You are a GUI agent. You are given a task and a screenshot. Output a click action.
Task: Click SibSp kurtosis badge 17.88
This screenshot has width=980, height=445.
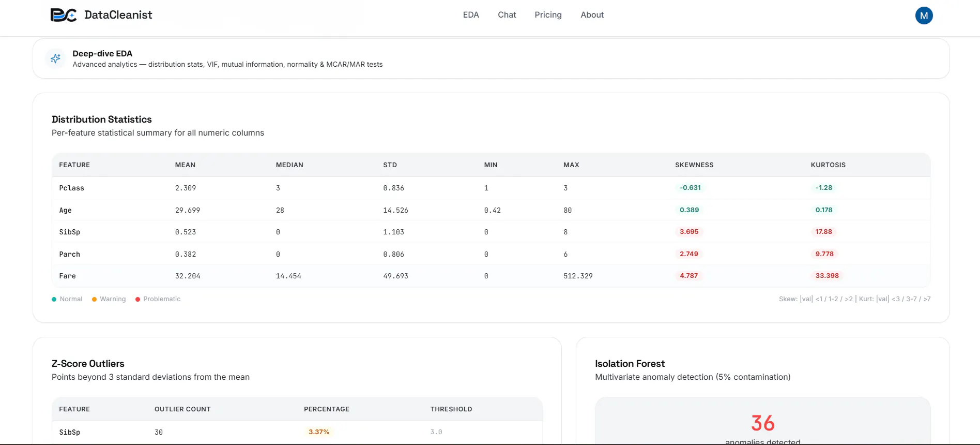[x=824, y=232]
